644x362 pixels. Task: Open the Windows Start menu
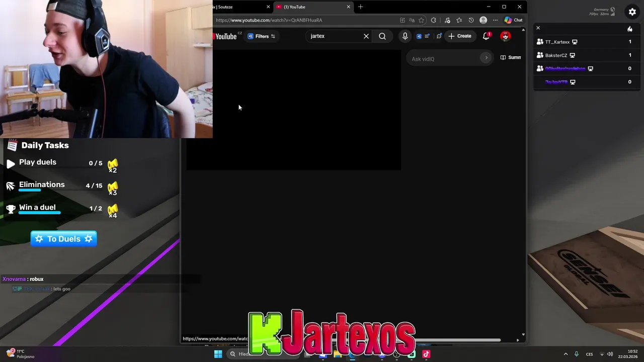coord(218,354)
